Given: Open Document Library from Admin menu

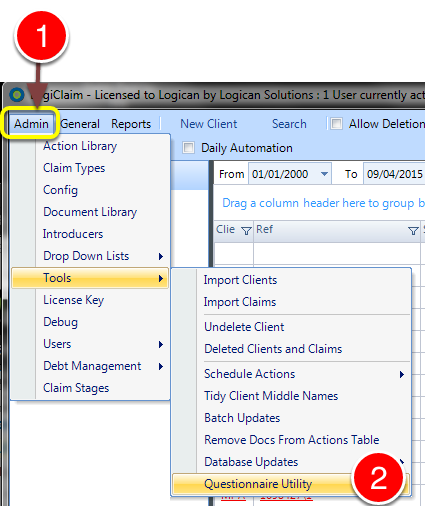Looking at the screenshot, I should (x=90, y=212).
